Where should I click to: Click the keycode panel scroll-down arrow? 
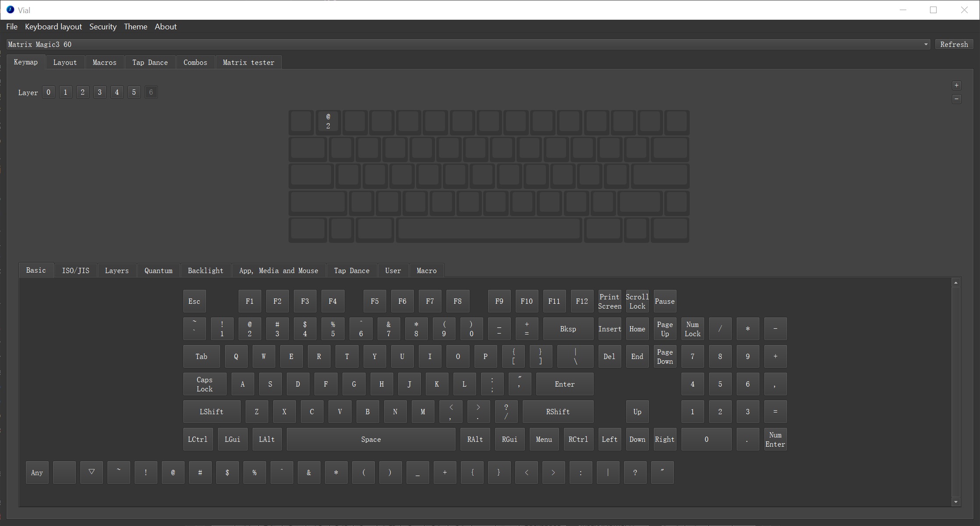(955, 502)
